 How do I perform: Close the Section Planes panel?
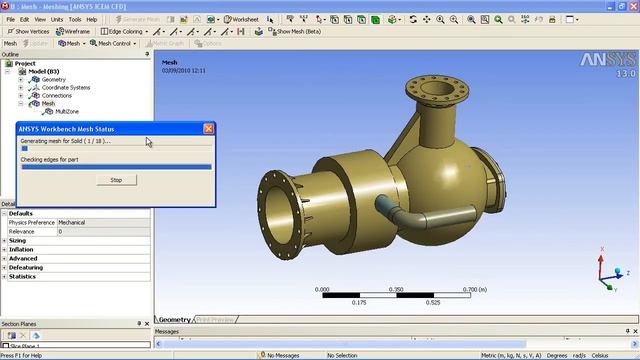click(x=147, y=324)
